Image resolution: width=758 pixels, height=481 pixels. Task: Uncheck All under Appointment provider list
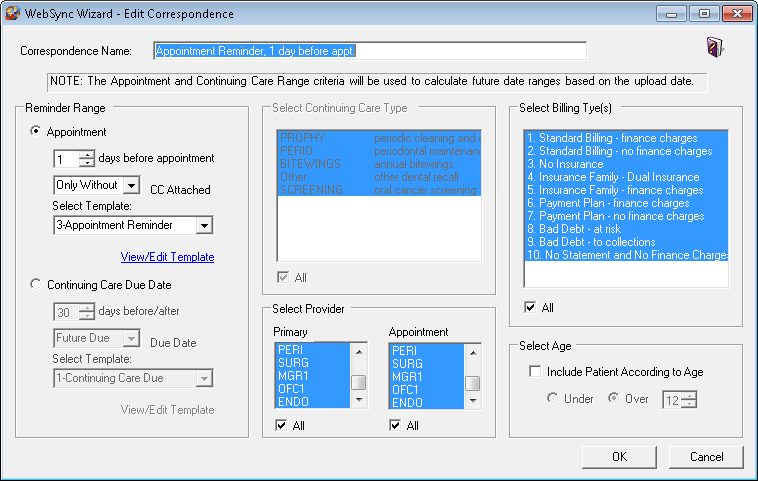pos(396,426)
